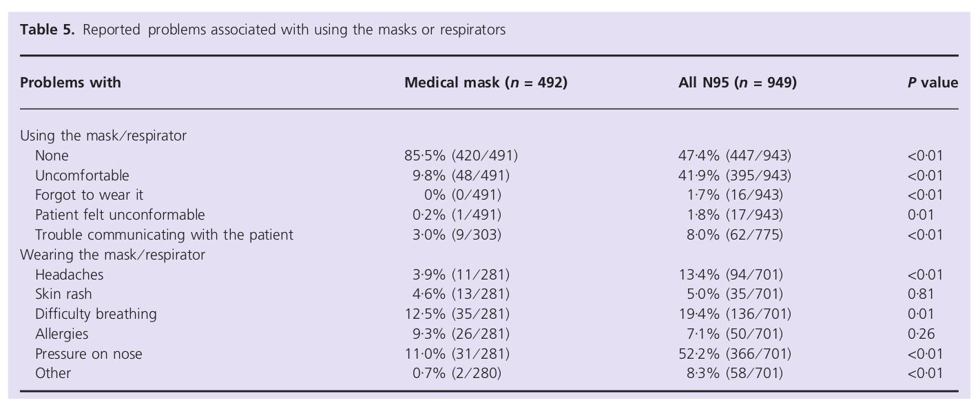
Task: Select the "Skin rash" row label
Action: tap(63, 294)
